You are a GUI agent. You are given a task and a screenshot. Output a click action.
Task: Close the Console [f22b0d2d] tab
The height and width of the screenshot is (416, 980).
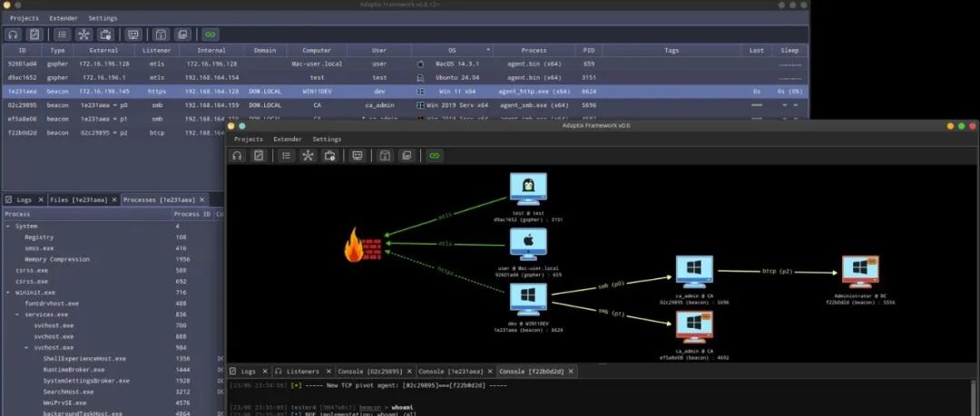pos(571,372)
